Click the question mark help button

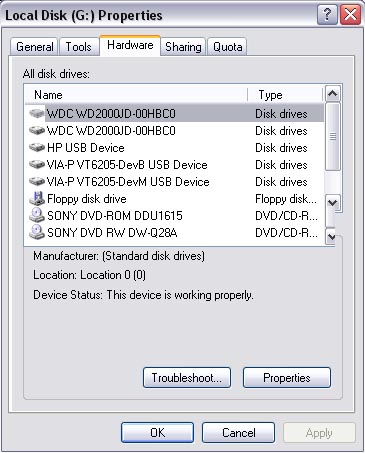[x=327, y=15]
